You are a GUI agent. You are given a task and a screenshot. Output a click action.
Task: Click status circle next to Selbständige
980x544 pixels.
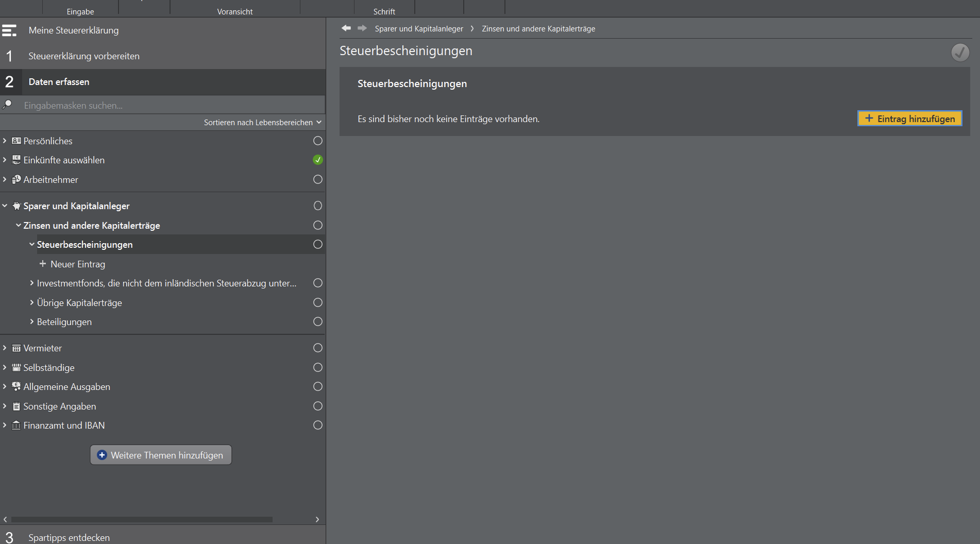[318, 367]
